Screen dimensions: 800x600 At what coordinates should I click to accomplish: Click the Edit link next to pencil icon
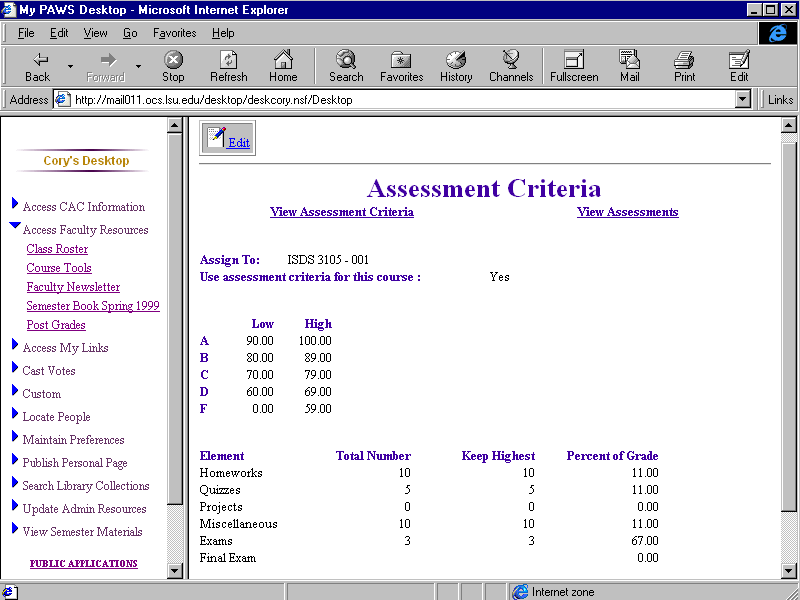pos(239,143)
